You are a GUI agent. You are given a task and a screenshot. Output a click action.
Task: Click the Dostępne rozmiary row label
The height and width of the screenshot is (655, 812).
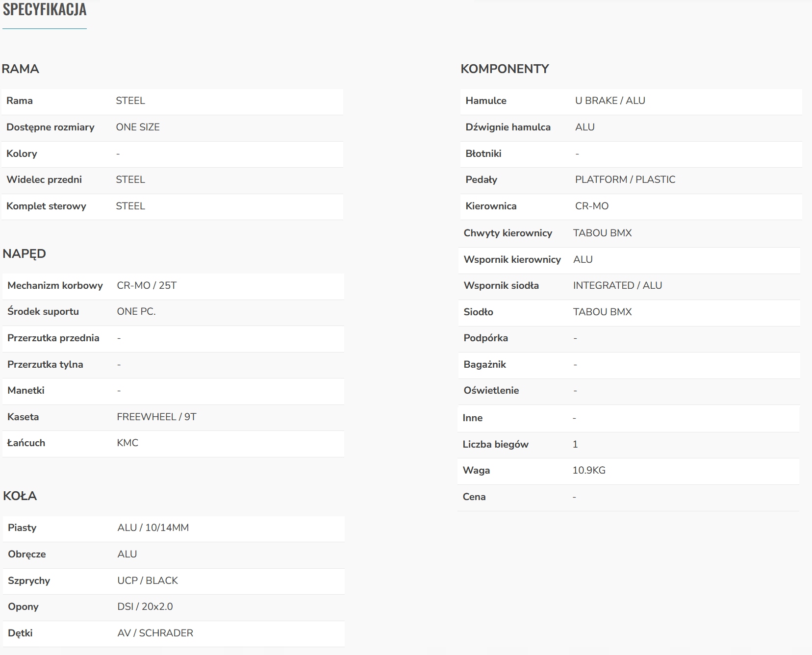pyautogui.click(x=50, y=127)
